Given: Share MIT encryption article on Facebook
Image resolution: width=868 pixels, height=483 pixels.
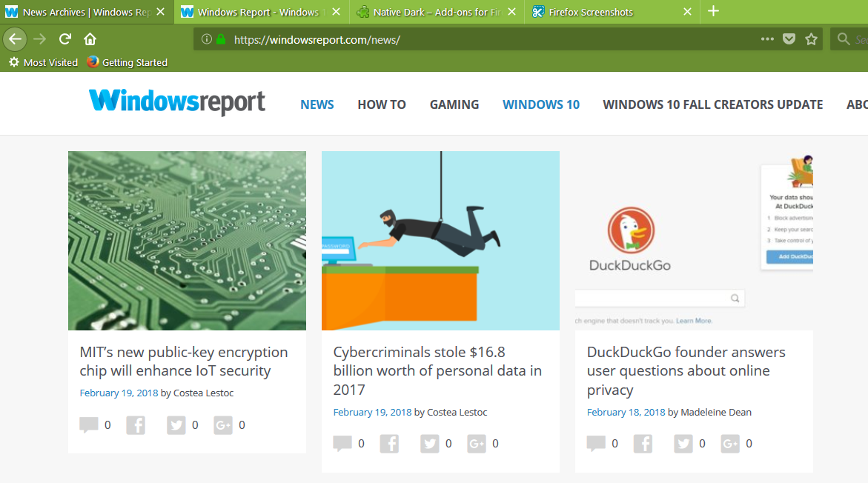Looking at the screenshot, I should coord(136,425).
